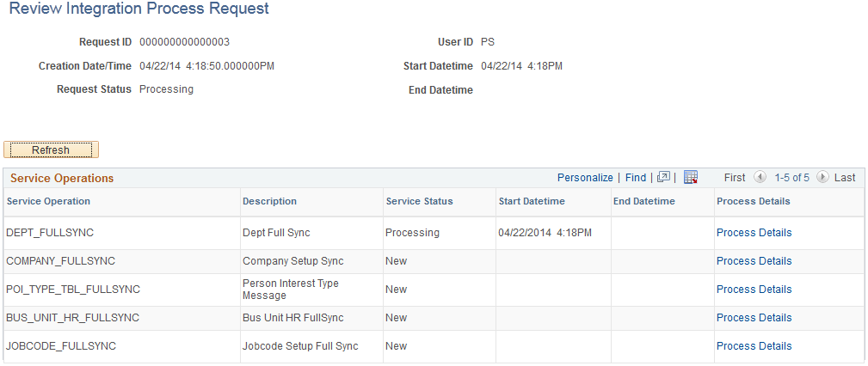
Task: Open the Personalize grid link
Action: (x=585, y=178)
